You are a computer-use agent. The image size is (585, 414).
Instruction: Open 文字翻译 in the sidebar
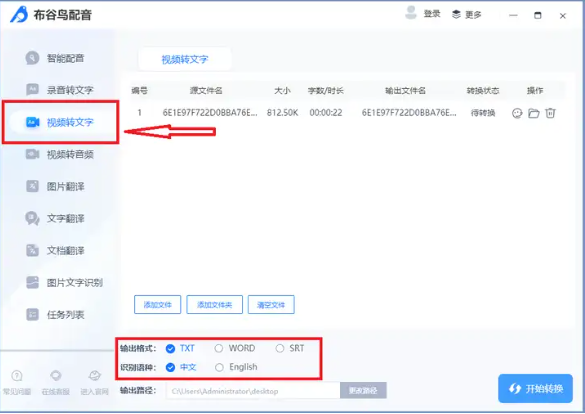pyautogui.click(x=55, y=218)
